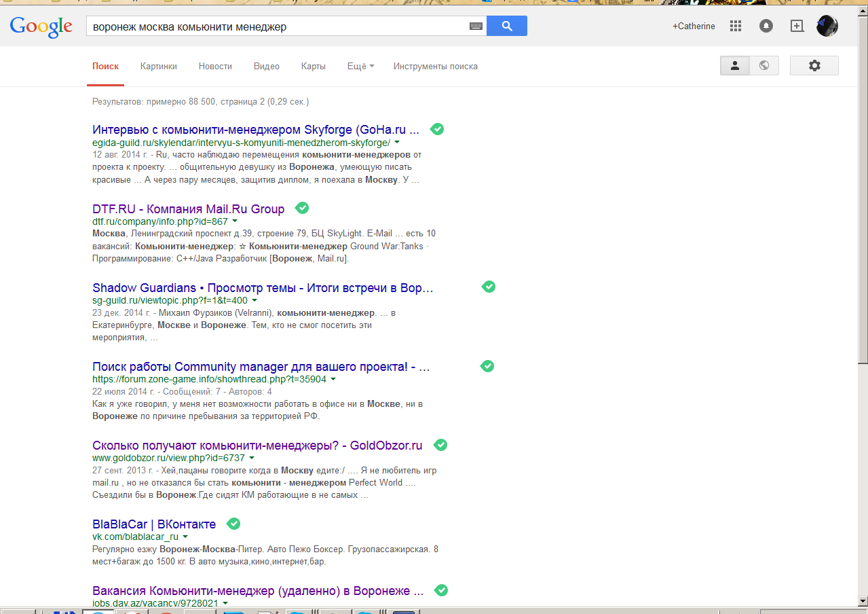Open the on-screen keyboard icon in search box
Viewport: 868px width, 614px height.
pyautogui.click(x=476, y=26)
